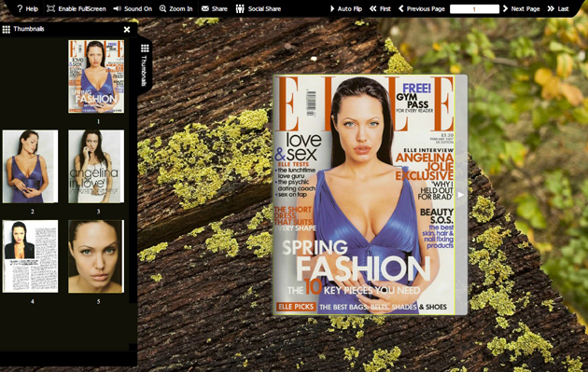Toggle the Sound On speaker icon
Viewport: 588px width, 372px height.
click(117, 8)
